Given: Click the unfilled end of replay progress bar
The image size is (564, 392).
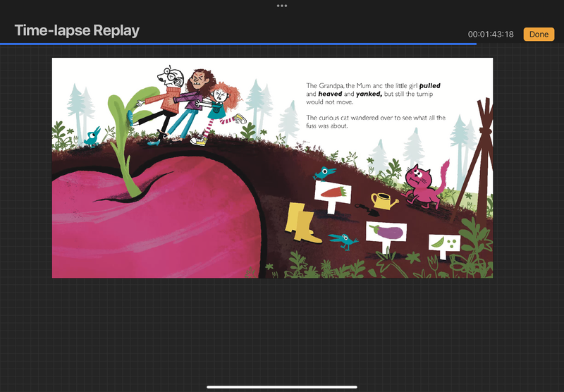Looking at the screenshot, I should point(522,44).
